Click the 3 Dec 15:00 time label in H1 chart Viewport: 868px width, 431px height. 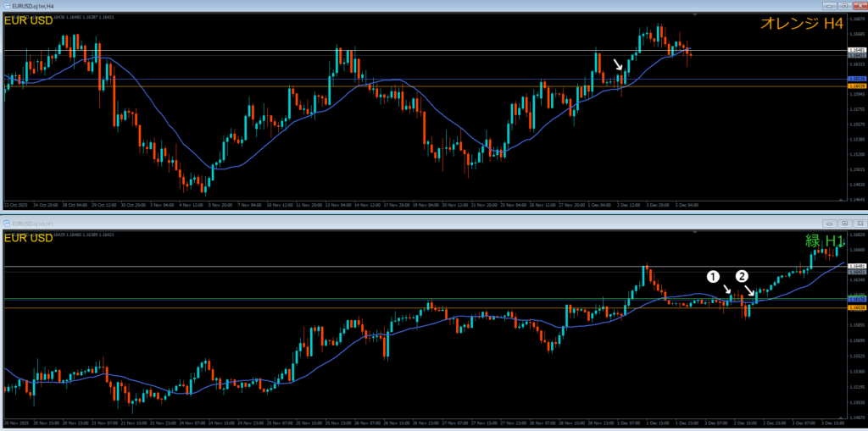tap(833, 422)
